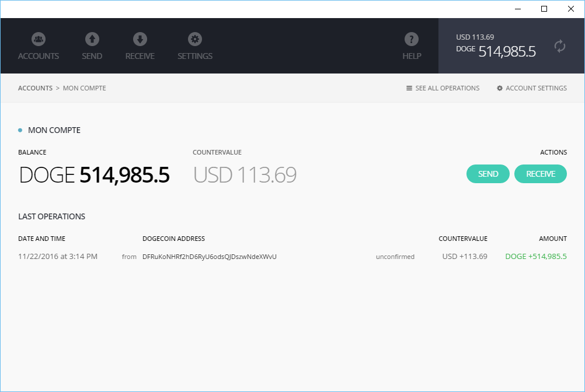Go back via Accounts breadcrumb link
Screen dimensions: 585x392
36,88
